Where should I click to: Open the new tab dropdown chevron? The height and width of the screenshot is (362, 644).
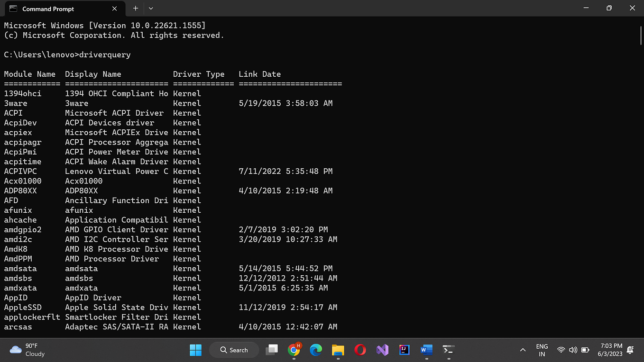151,9
